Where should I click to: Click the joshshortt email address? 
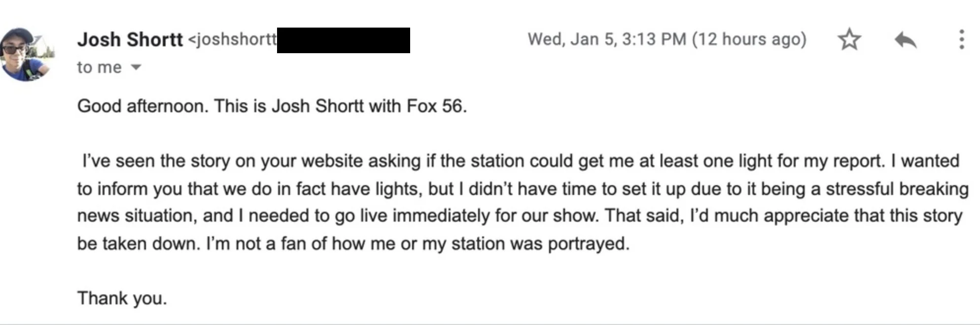pyautogui.click(x=233, y=39)
